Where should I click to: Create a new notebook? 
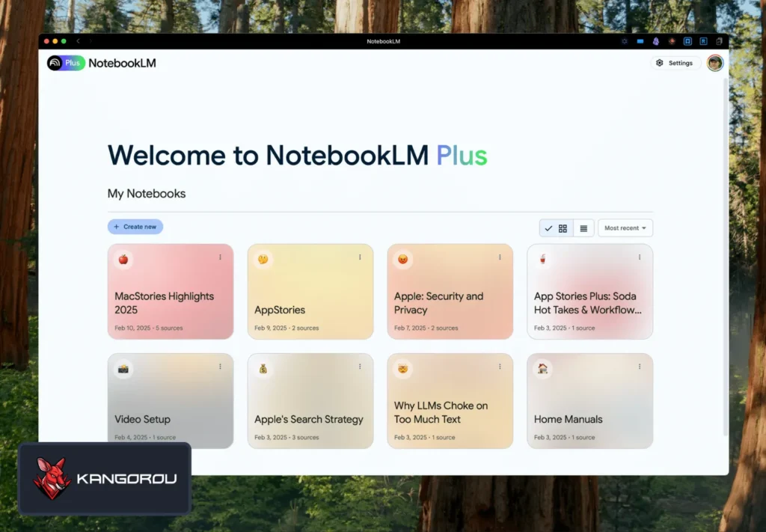click(x=135, y=227)
